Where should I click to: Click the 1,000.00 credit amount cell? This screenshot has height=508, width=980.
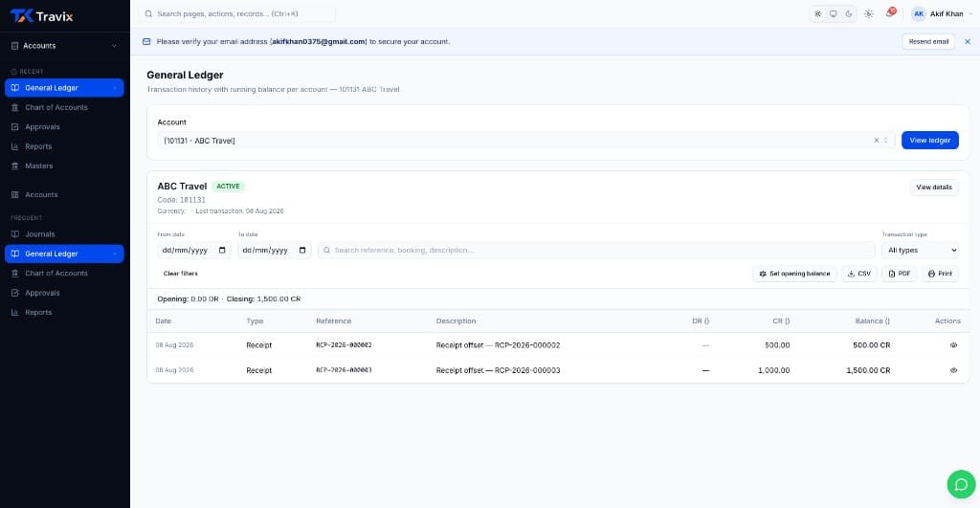(x=773, y=370)
